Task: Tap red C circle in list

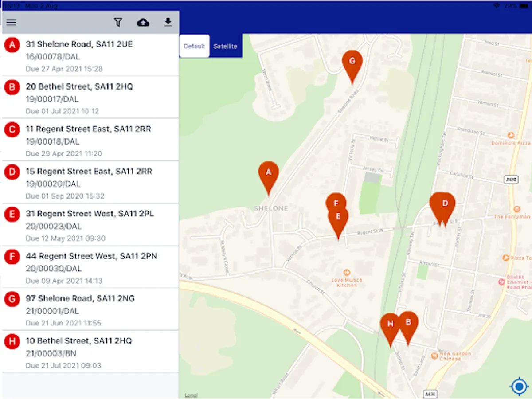Action: (12, 130)
